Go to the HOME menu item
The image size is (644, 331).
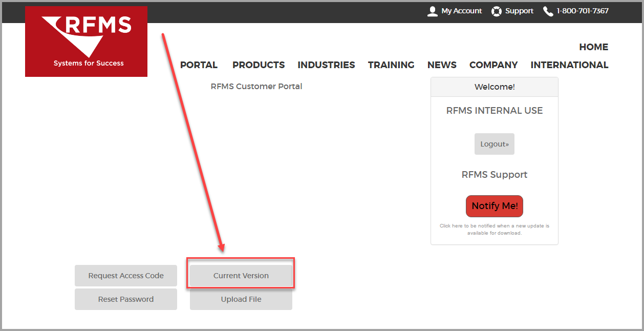pos(594,47)
